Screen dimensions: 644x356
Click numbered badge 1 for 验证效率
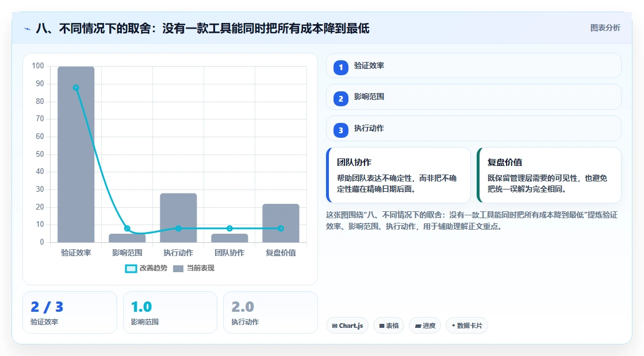pyautogui.click(x=340, y=67)
